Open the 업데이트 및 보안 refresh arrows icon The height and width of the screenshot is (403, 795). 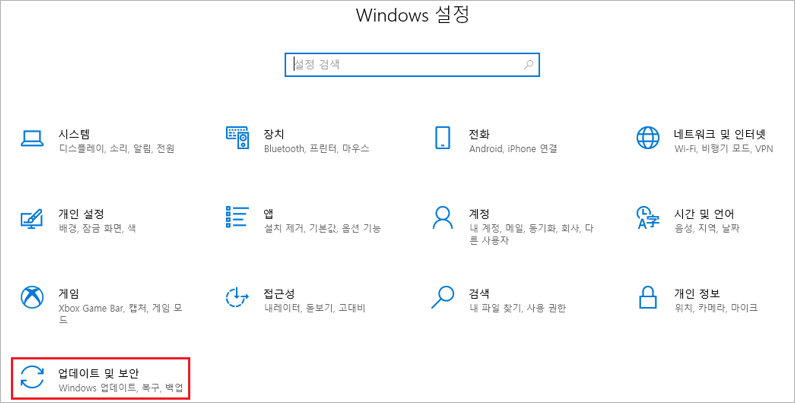(32, 377)
